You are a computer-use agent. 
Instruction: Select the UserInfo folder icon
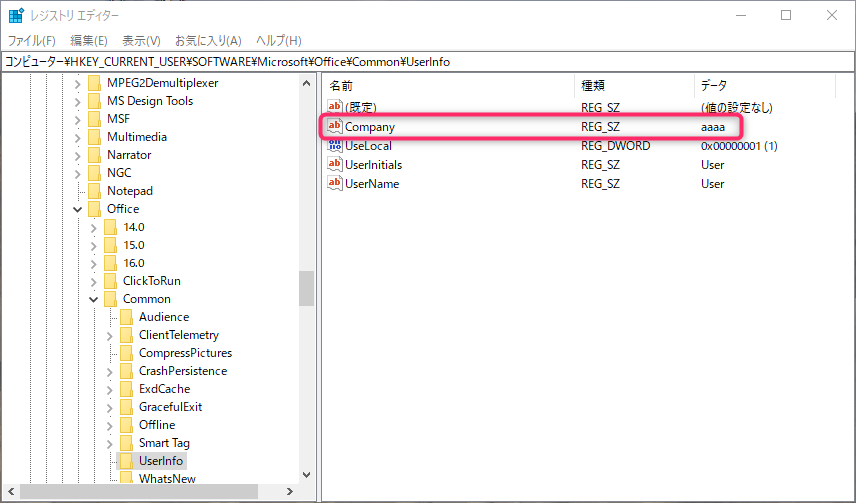(x=126, y=461)
